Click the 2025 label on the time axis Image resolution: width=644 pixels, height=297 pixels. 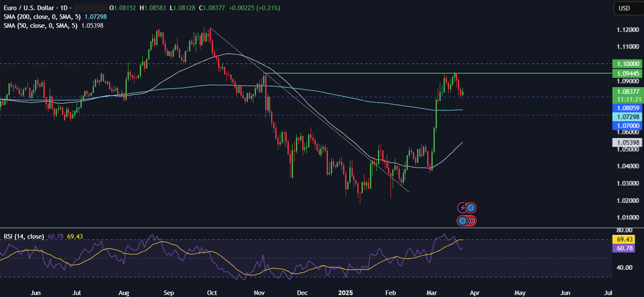(346, 291)
